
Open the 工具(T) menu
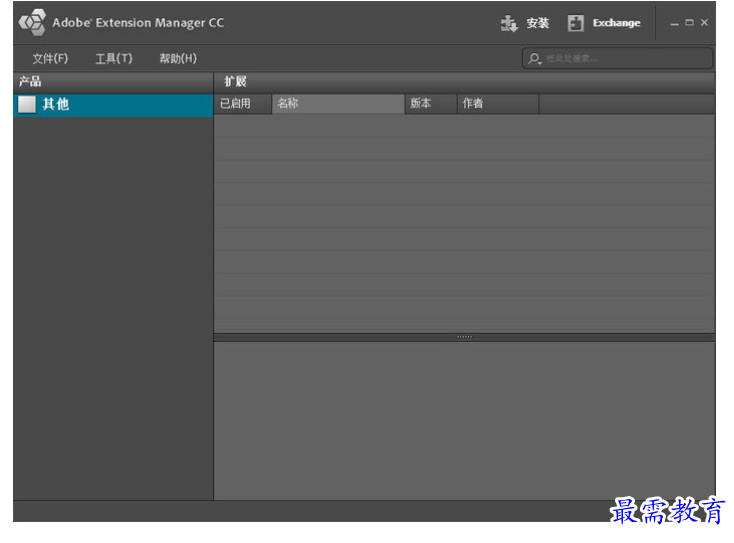click(x=114, y=59)
